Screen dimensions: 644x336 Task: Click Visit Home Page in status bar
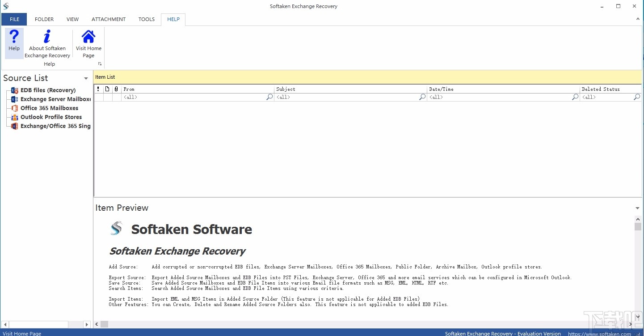coord(21,333)
